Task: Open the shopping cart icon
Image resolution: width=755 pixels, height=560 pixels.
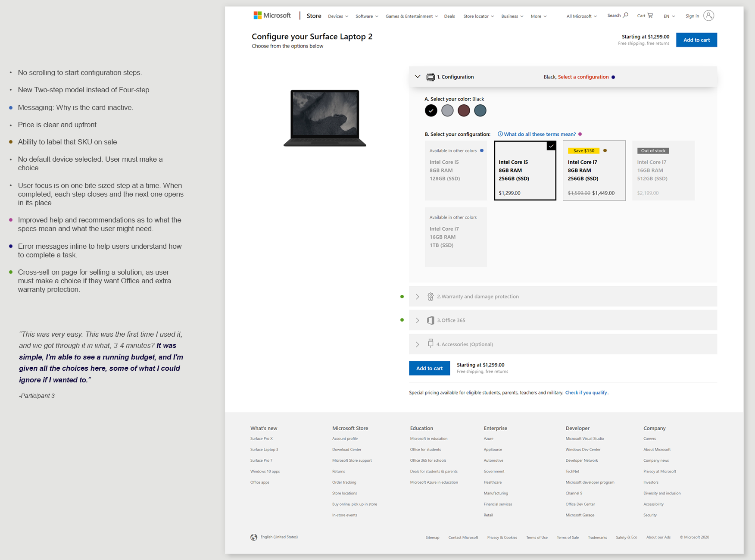Action: pos(650,16)
